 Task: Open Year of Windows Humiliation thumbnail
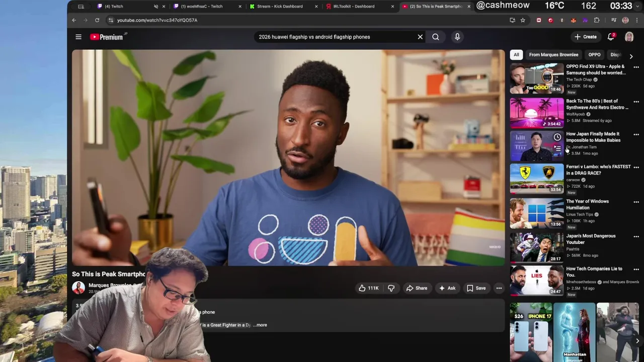(537, 213)
